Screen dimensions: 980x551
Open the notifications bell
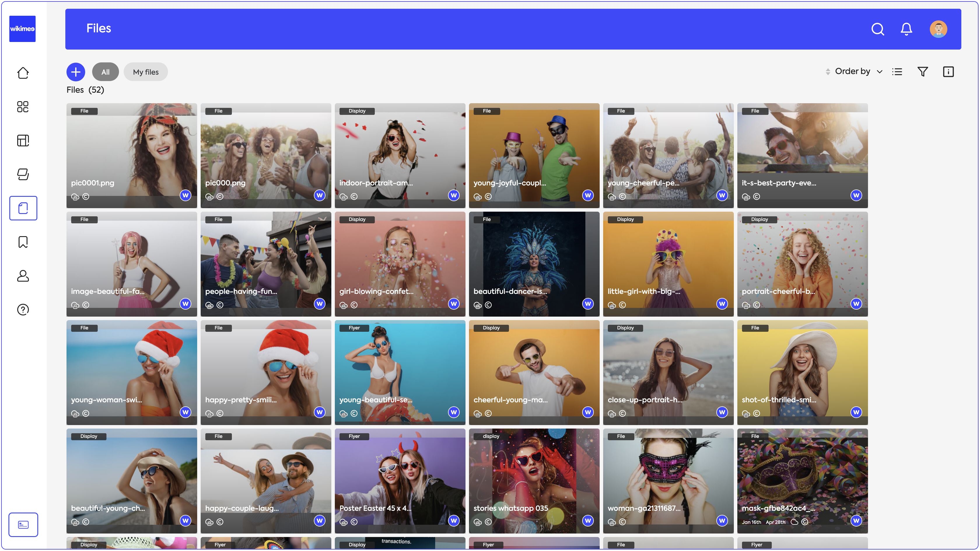(x=906, y=29)
